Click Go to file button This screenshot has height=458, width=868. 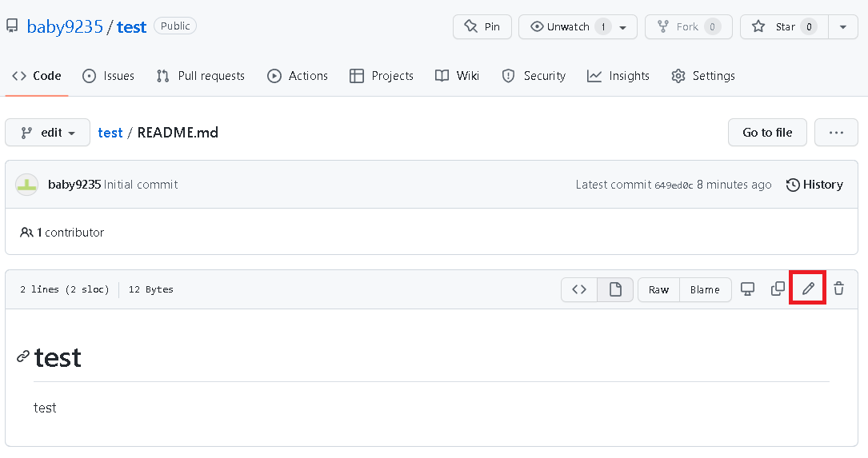(x=767, y=132)
